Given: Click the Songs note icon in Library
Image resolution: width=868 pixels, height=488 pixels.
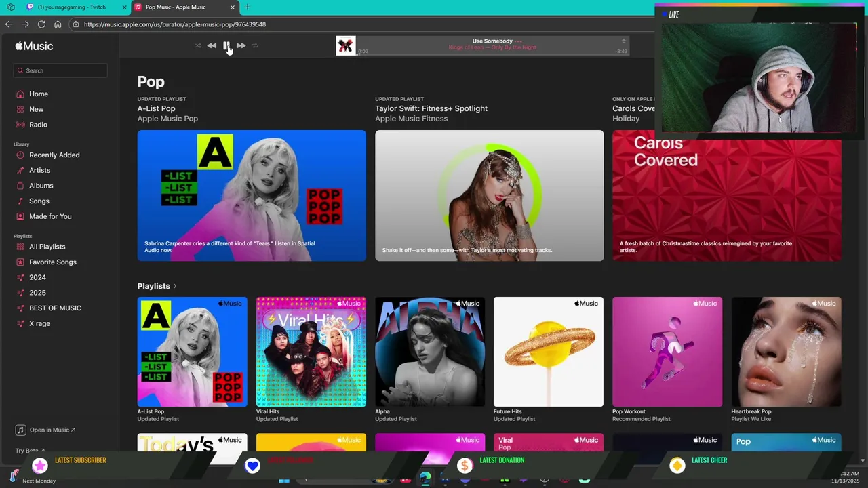Looking at the screenshot, I should point(20,201).
